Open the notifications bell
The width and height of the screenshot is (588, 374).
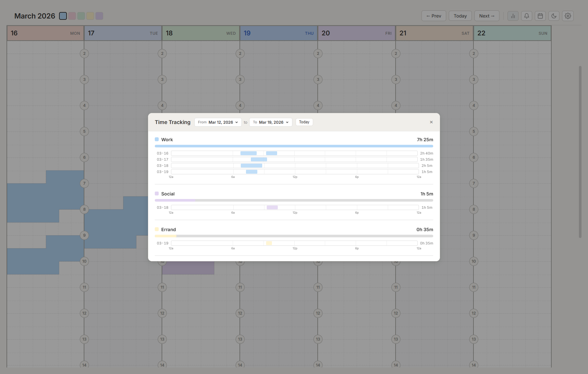526,16
